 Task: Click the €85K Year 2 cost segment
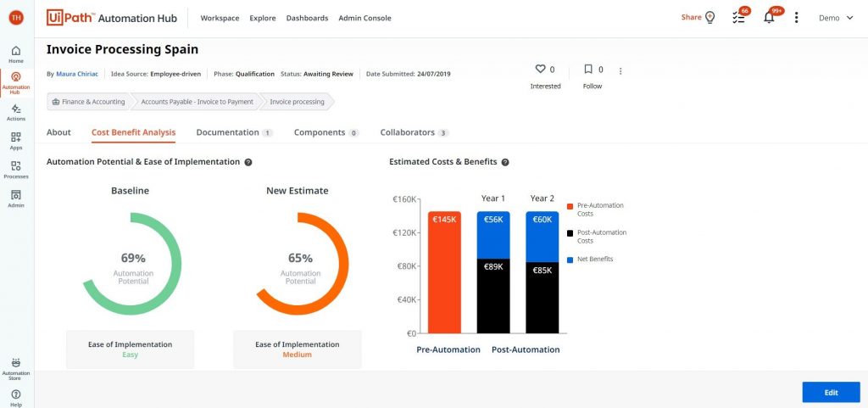(542, 298)
